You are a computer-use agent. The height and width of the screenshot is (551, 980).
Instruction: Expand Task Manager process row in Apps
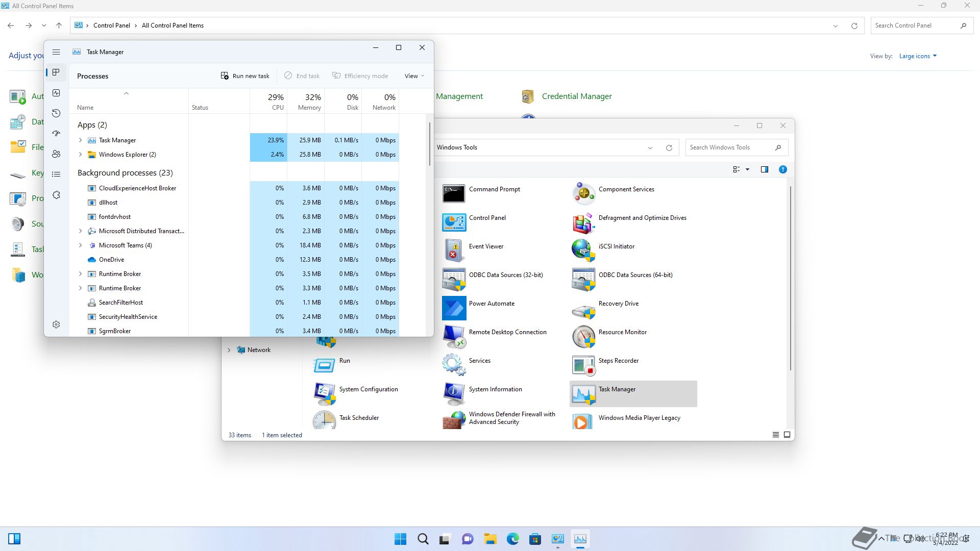[x=80, y=140]
